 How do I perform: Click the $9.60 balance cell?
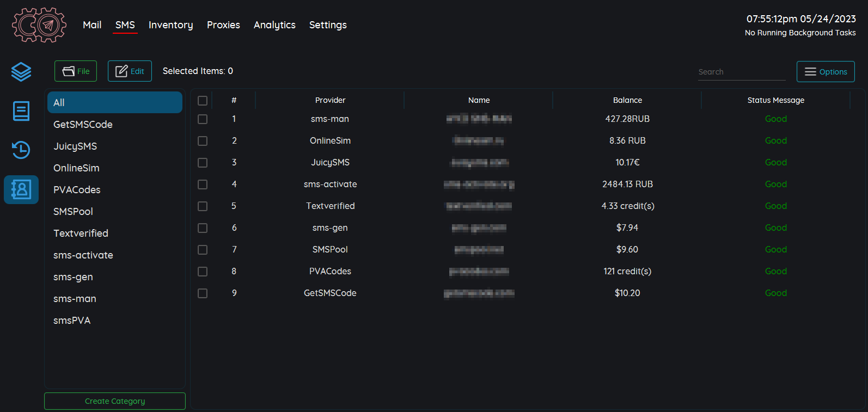627,249
